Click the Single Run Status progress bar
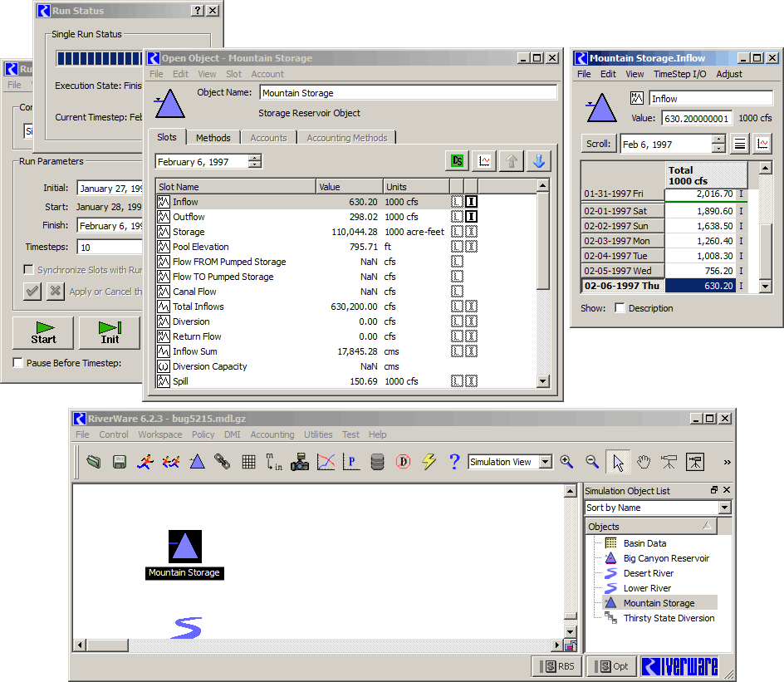784x682 pixels. click(99, 58)
